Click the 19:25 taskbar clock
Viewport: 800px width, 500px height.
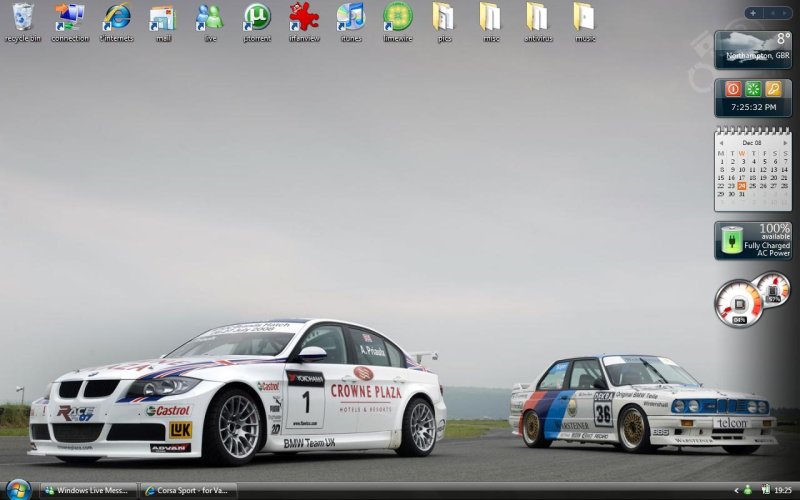tap(783, 490)
